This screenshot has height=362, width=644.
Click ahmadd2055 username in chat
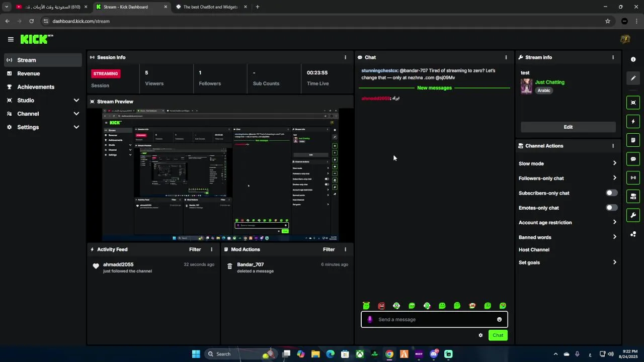375,99
